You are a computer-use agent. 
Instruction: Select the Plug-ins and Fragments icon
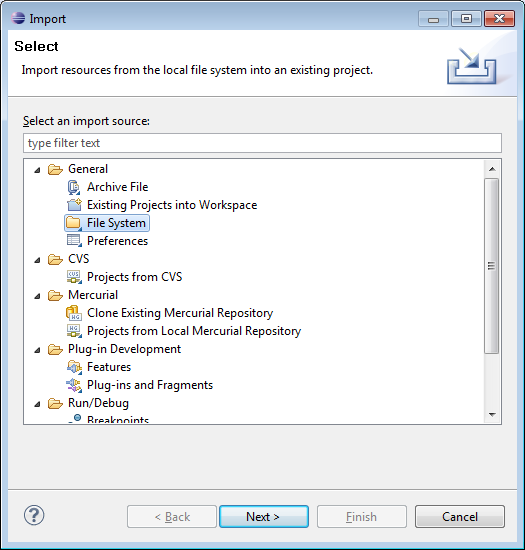(x=74, y=385)
